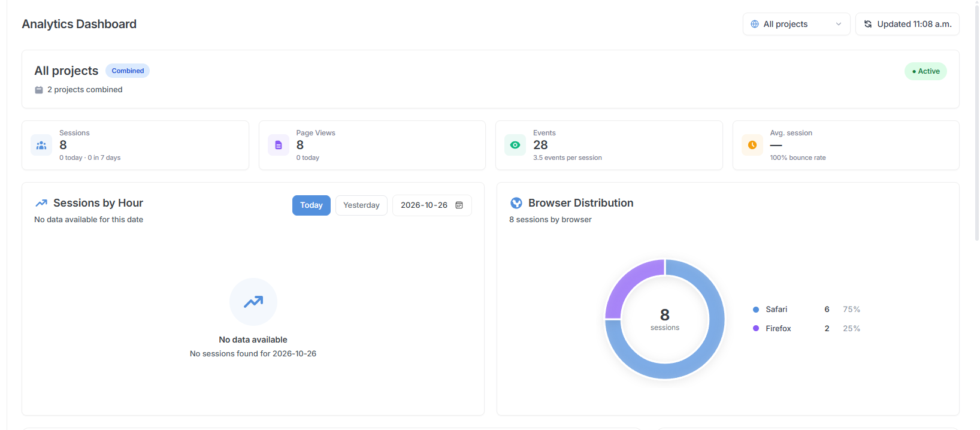Click the Sessions card value 8
Image resolution: width=980 pixels, height=430 pixels.
(x=63, y=145)
